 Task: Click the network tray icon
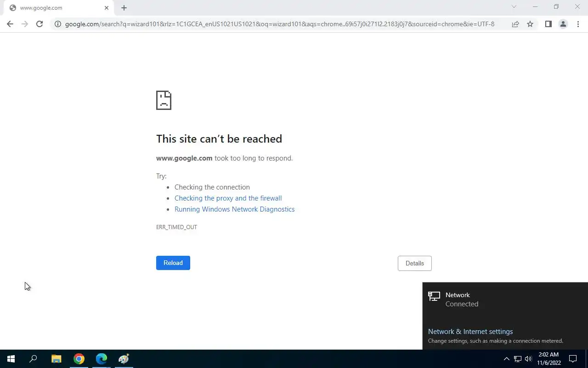coord(518,359)
